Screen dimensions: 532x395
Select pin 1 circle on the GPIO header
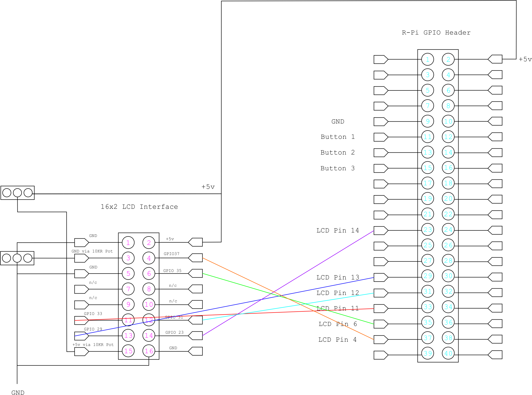(427, 59)
